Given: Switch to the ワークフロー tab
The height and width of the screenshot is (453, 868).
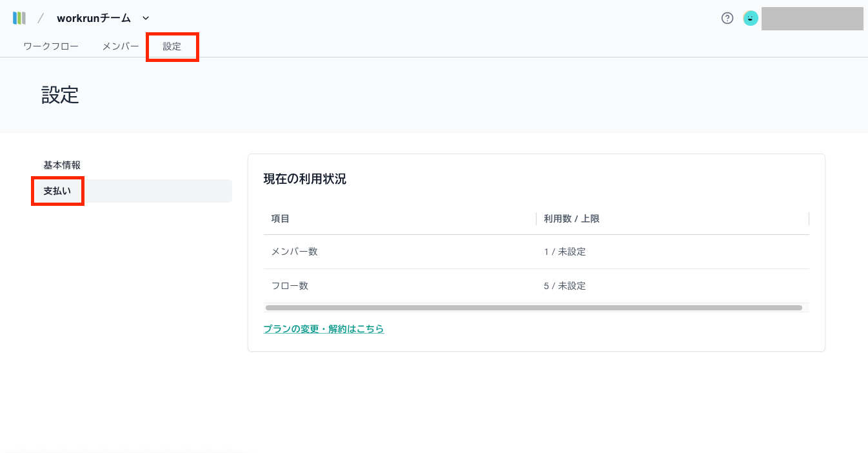Looking at the screenshot, I should [x=51, y=46].
